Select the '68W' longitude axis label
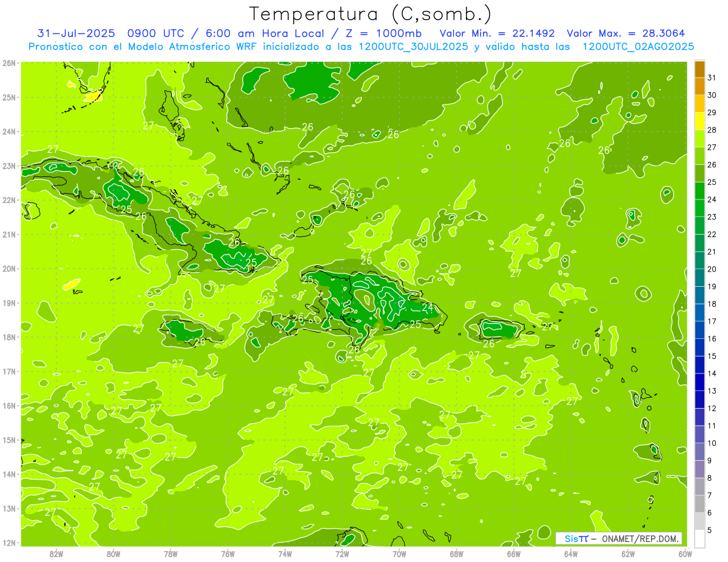This screenshot has width=728, height=562. [457, 554]
